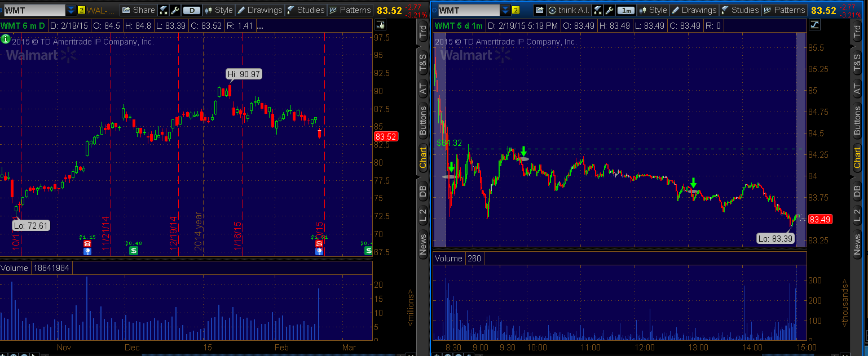
Task: Click yellow link number 2 on right chart
Action: coord(516,10)
